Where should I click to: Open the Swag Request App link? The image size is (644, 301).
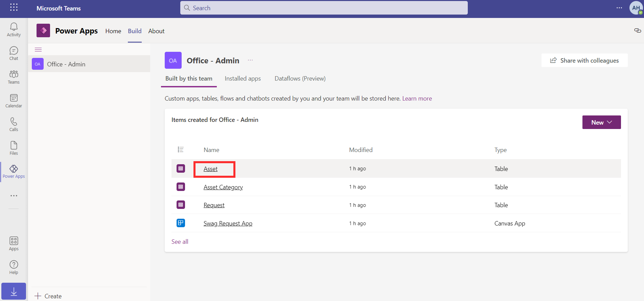(x=228, y=223)
